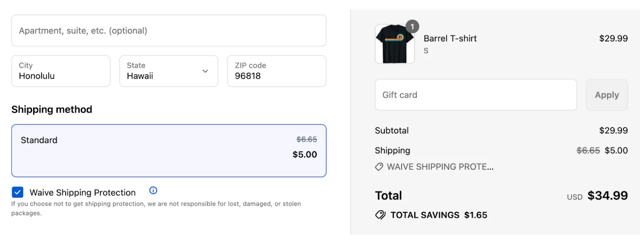The width and height of the screenshot is (644, 245).
Task: Click the Shipping method heading
Action: (x=52, y=109)
